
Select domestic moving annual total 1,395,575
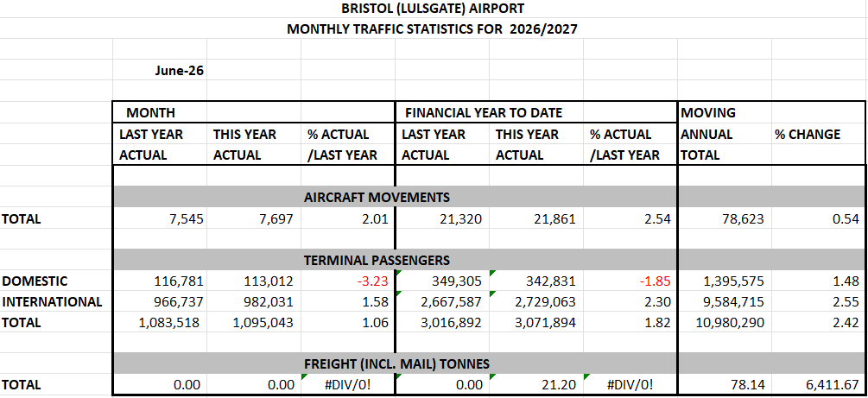(x=725, y=281)
